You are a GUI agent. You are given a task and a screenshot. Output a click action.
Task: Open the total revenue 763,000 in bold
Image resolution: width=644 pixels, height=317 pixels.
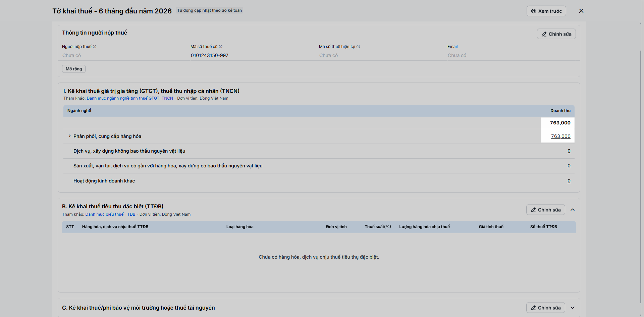click(560, 123)
